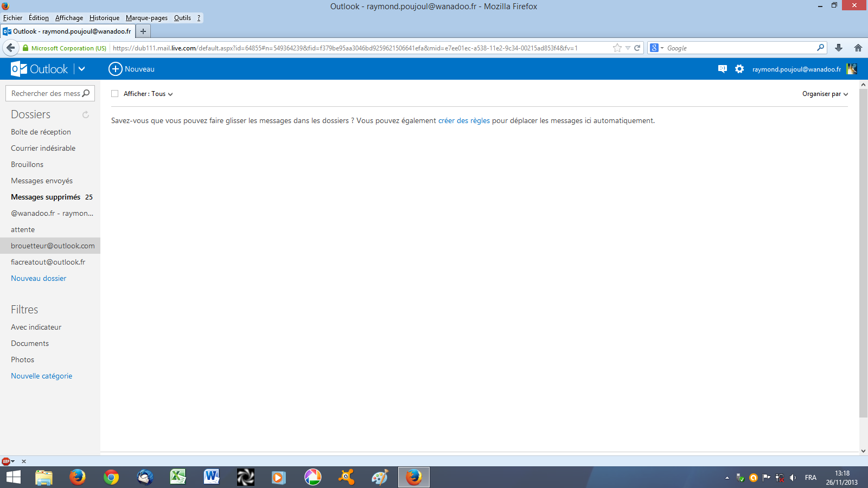
Task: Launch Google Chrome from the taskbar
Action: point(111,477)
